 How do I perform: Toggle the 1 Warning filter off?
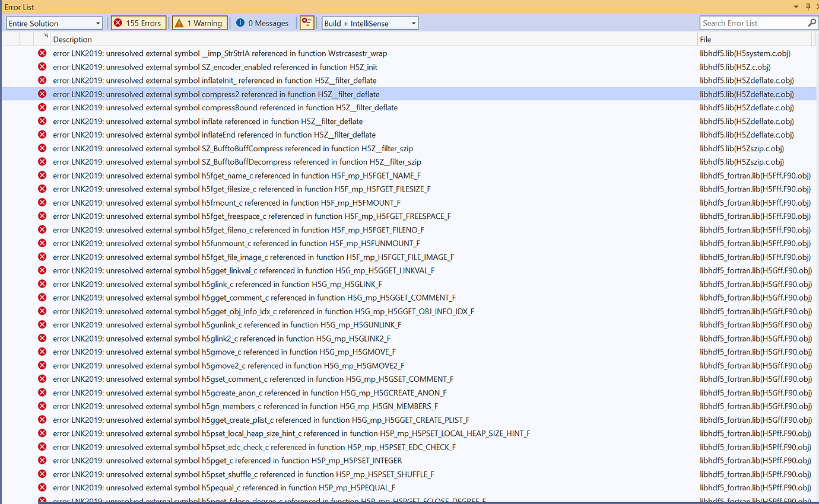click(199, 23)
